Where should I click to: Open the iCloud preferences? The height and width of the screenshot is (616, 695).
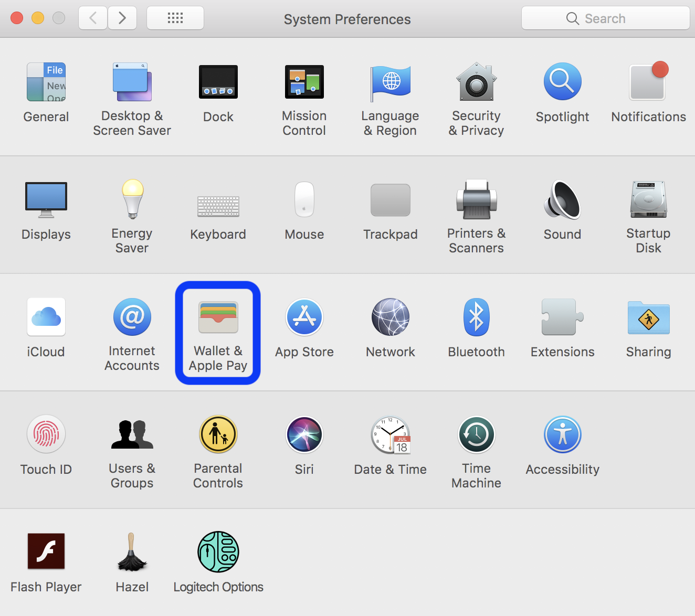click(46, 317)
